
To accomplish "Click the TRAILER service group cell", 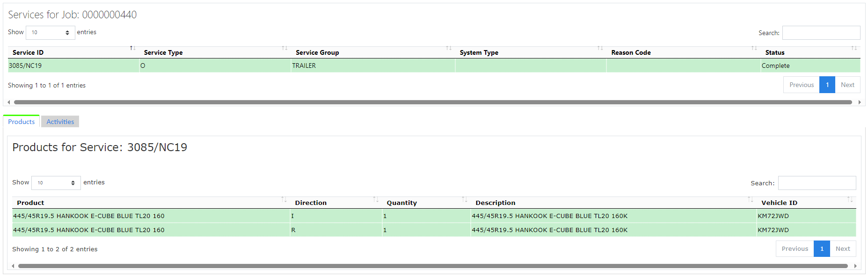I will tap(373, 66).
